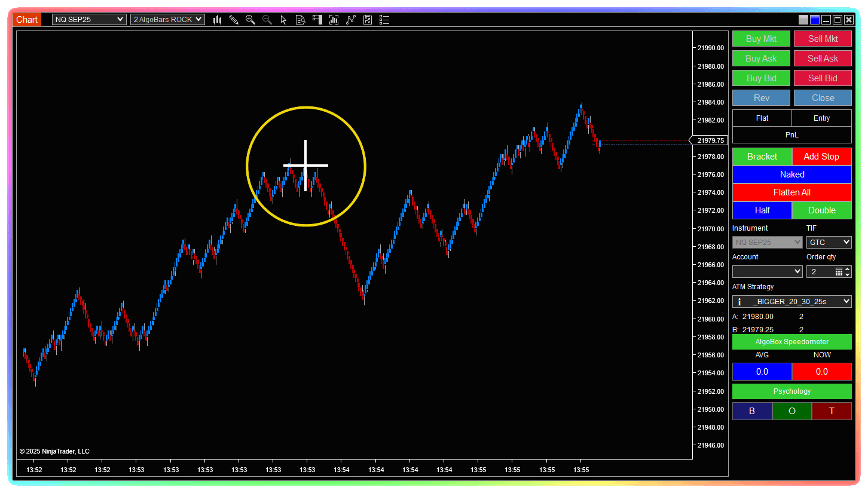This screenshot has width=868, height=493.
Task: Open the 2 AlgoBars ROCK interval dropdown
Action: pos(167,20)
